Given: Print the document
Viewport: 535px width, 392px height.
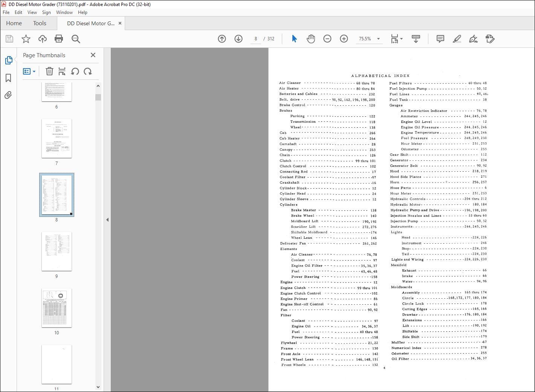Looking at the screenshot, I should tap(59, 39).
